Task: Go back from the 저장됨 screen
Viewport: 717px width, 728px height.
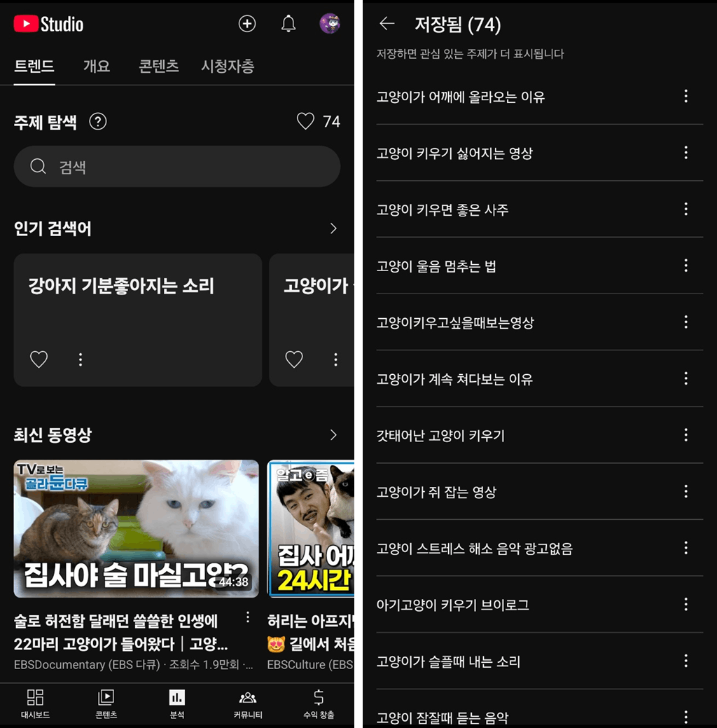Action: (387, 23)
